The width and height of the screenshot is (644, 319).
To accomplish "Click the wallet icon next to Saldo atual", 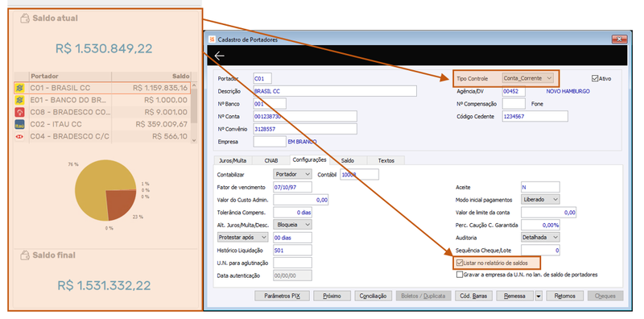I will pos(25,18).
